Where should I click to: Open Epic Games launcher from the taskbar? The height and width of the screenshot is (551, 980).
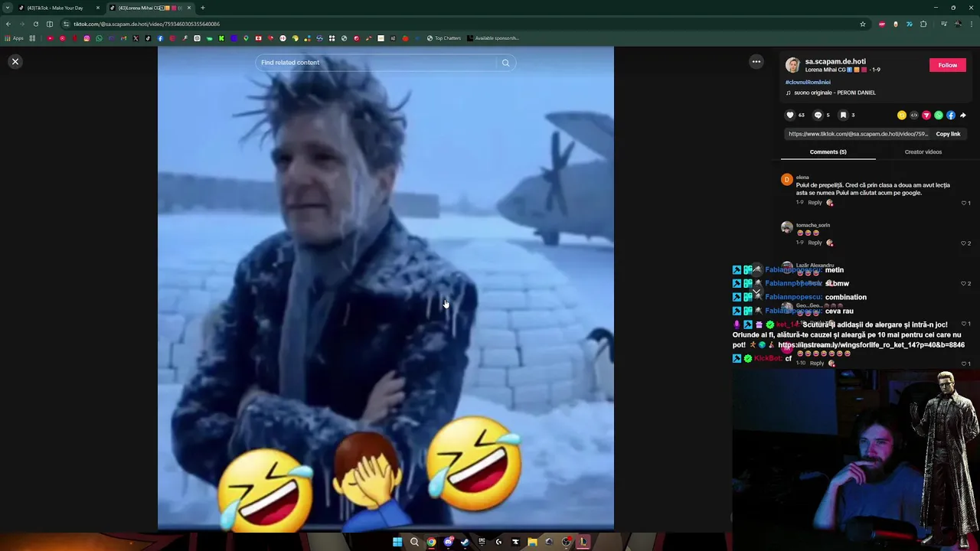click(482, 542)
